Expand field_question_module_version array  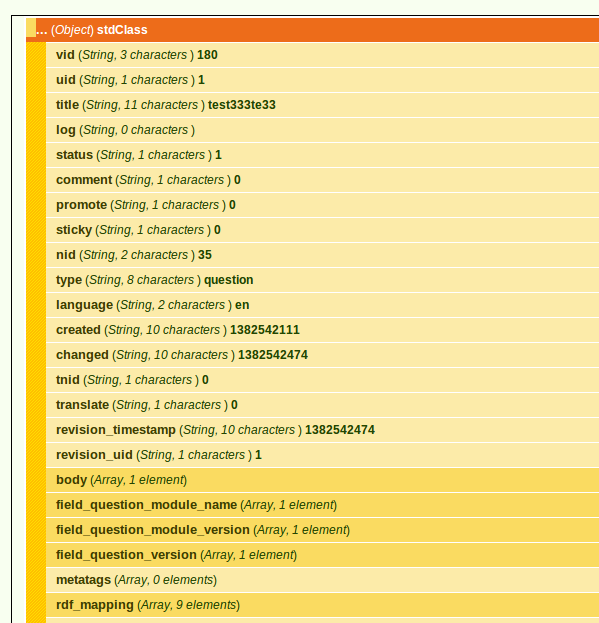tap(323, 530)
